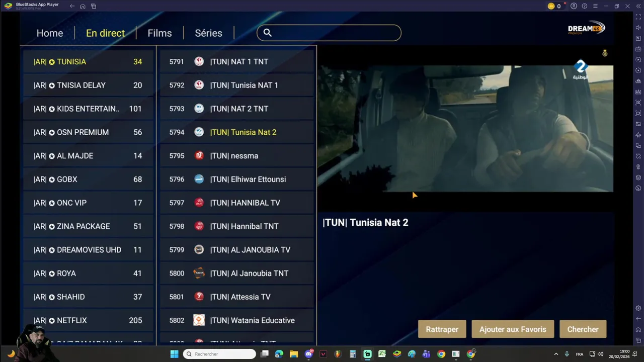644x362 pixels.
Task: Open Google Chrome from the taskbar
Action: click(x=441, y=354)
